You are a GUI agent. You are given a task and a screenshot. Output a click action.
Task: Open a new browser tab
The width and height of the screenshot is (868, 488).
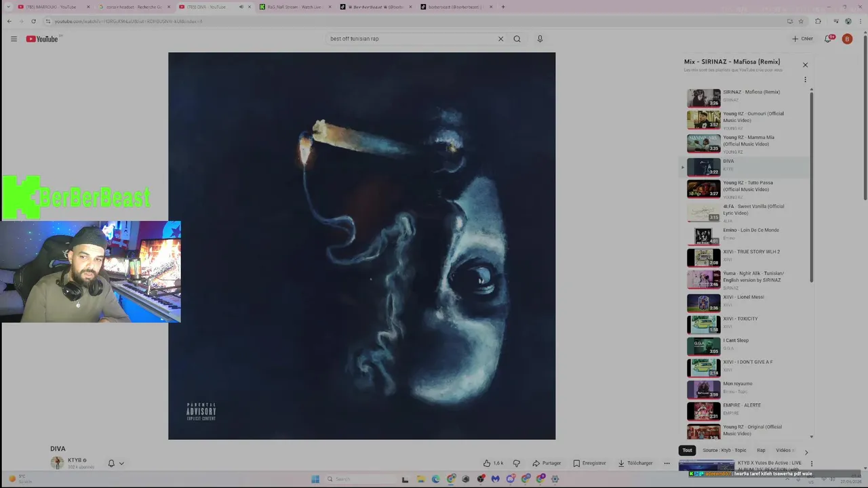[502, 7]
